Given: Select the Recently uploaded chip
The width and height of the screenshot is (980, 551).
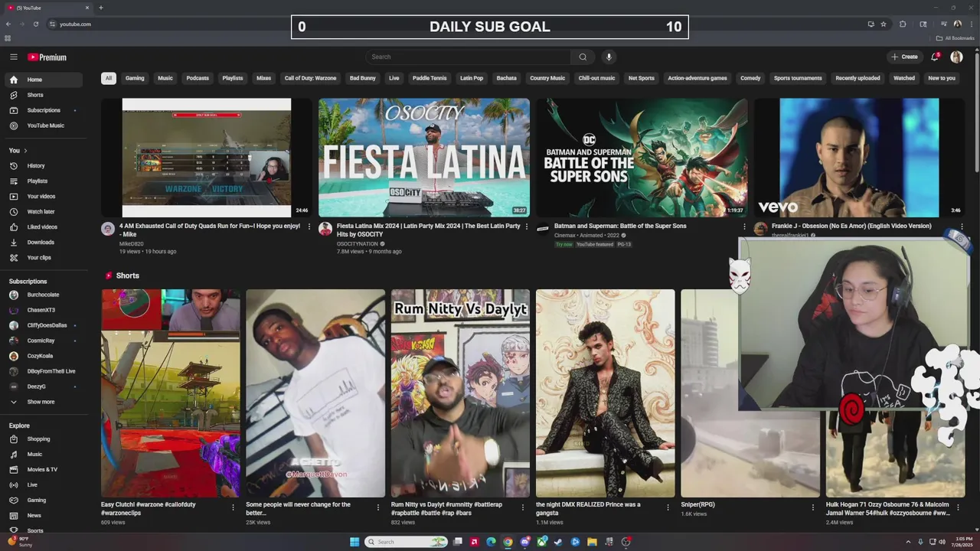Looking at the screenshot, I should [857, 78].
